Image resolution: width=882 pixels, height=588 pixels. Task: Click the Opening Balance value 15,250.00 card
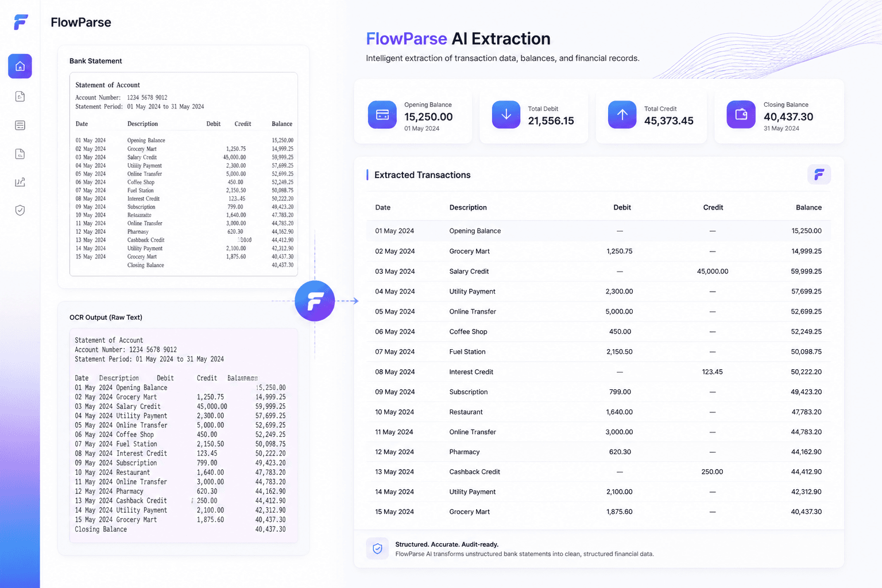428,117
